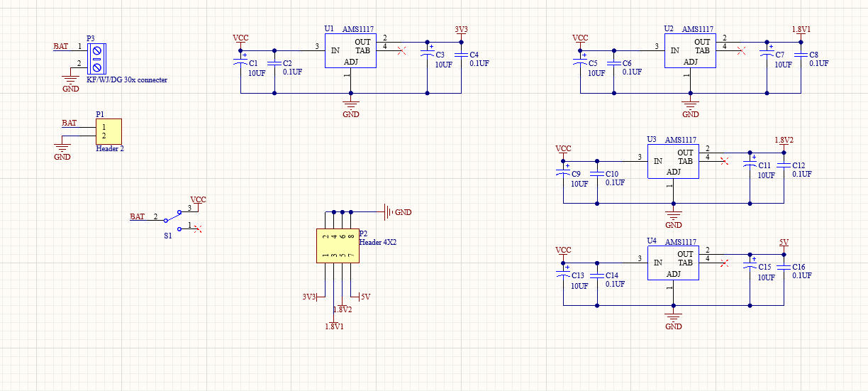Screen dimensions: 868x391
Task: Click the VCC power port above capacitor C1
Action: (x=240, y=38)
